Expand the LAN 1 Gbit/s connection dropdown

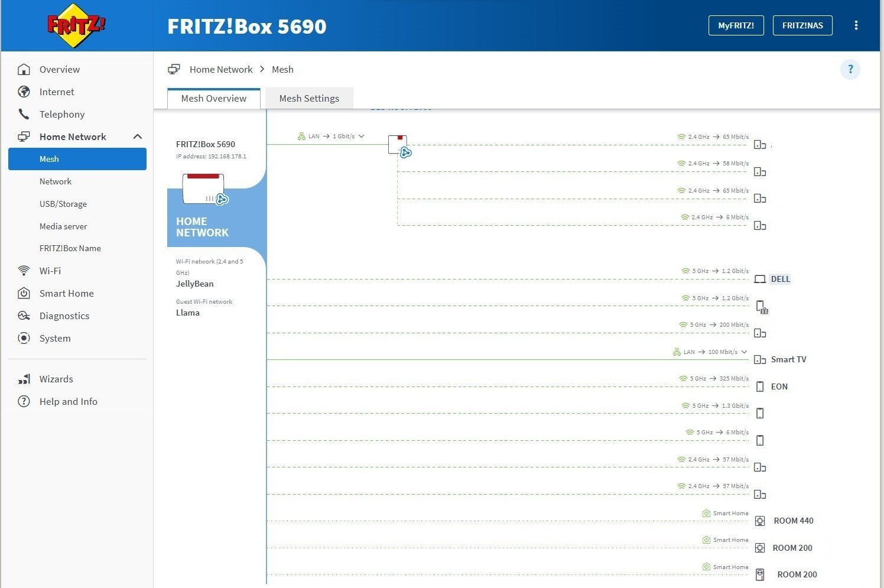coord(361,136)
